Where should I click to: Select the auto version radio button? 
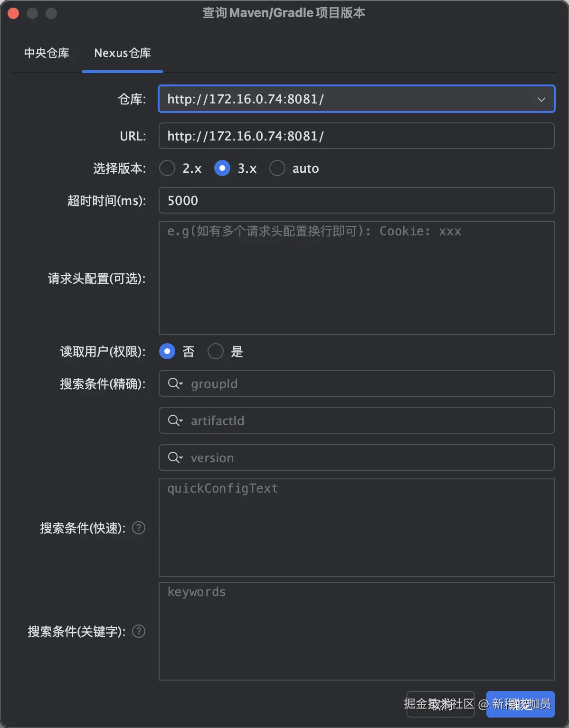277,168
